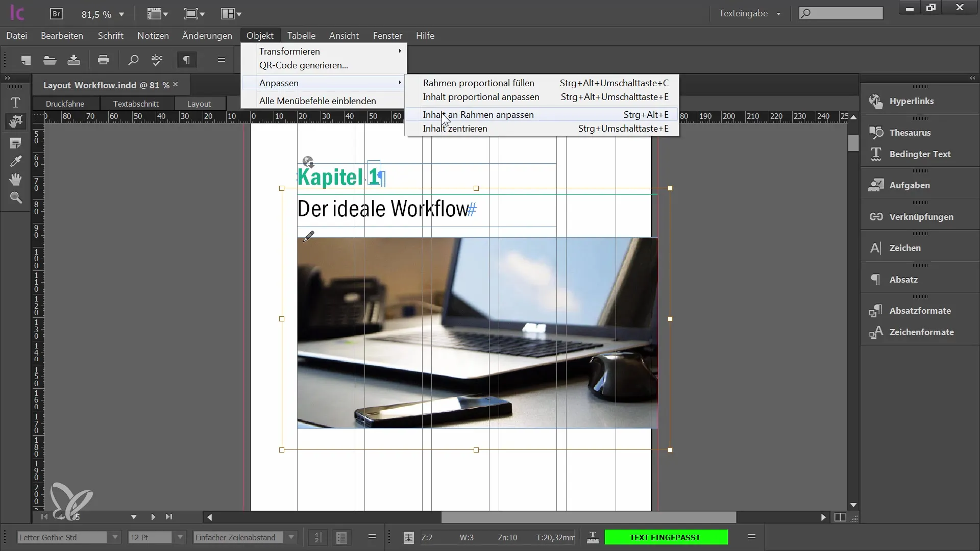Select Inhalt an Rahmen anpassen

coord(478,114)
